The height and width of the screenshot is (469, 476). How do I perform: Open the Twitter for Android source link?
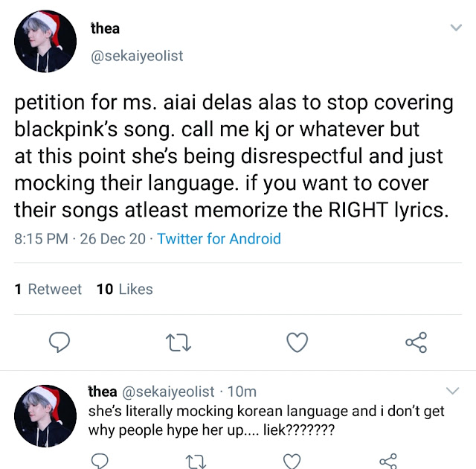[219, 239]
